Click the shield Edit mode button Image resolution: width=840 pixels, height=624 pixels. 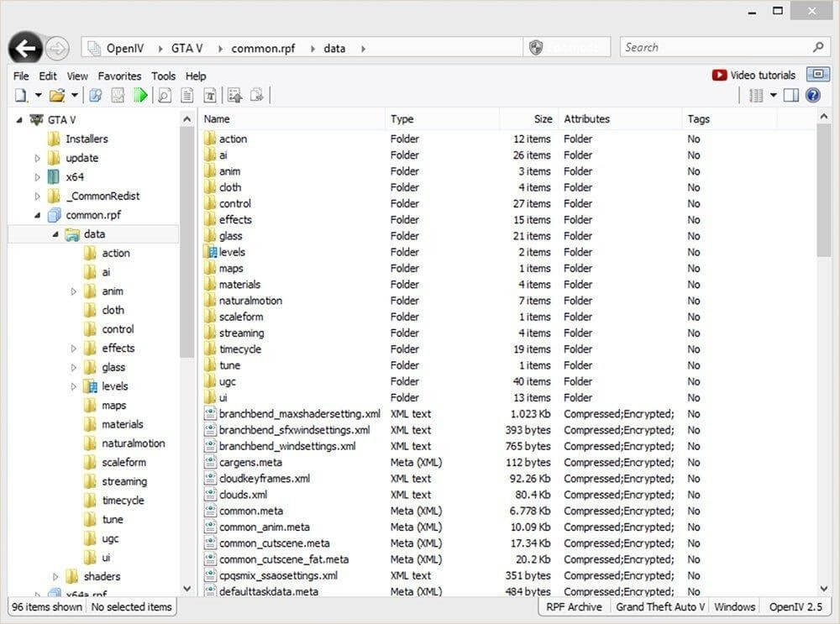pos(537,48)
